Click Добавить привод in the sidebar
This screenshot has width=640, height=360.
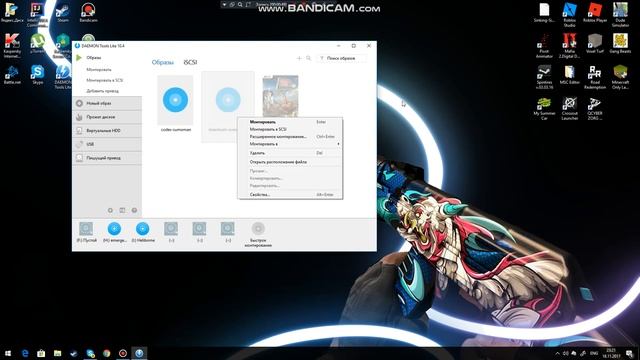(102, 91)
